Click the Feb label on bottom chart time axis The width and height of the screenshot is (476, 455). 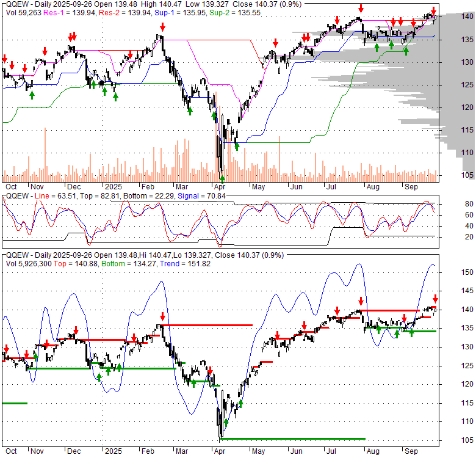point(148,451)
